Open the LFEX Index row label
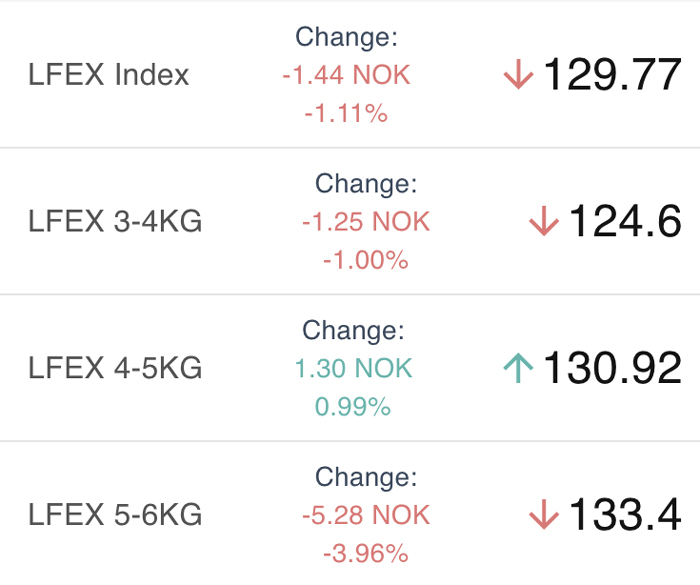This screenshot has height=585, width=700. click(108, 74)
